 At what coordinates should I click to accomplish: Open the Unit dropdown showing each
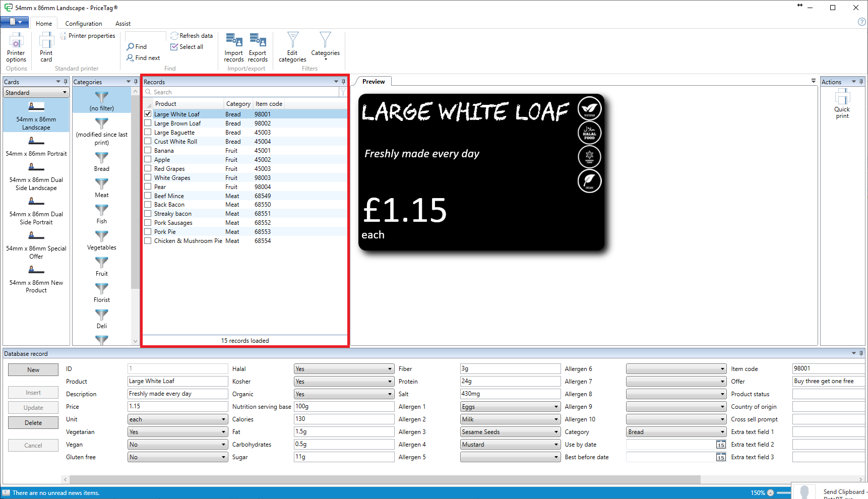[177, 419]
